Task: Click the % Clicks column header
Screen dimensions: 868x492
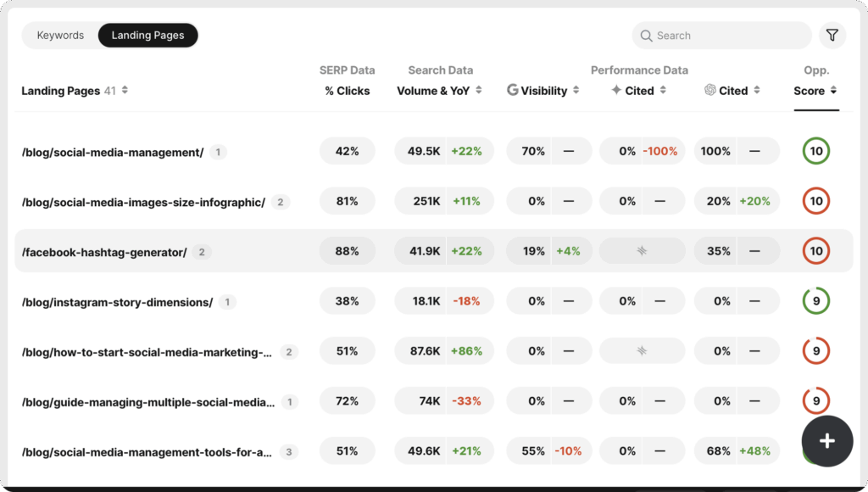Action: 348,91
